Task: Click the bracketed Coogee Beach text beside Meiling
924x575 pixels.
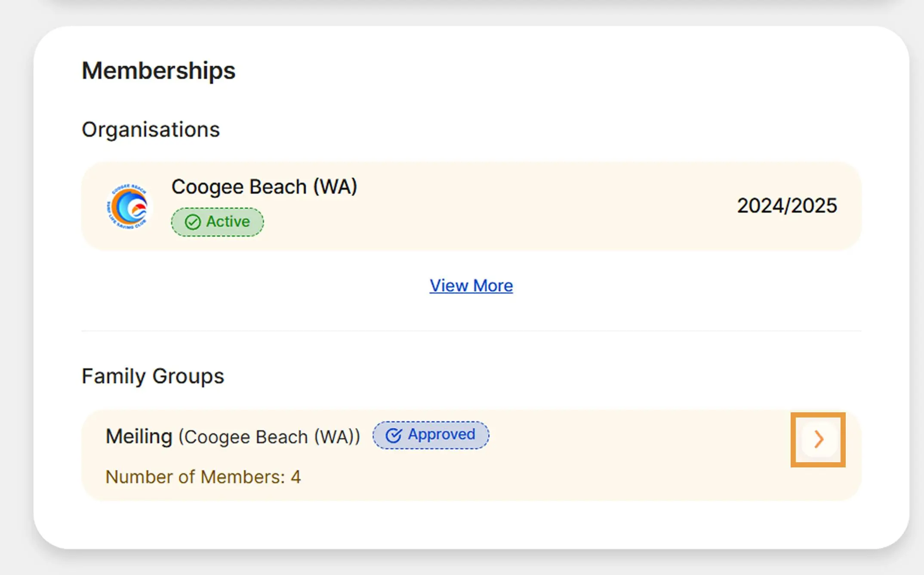Action: click(269, 437)
